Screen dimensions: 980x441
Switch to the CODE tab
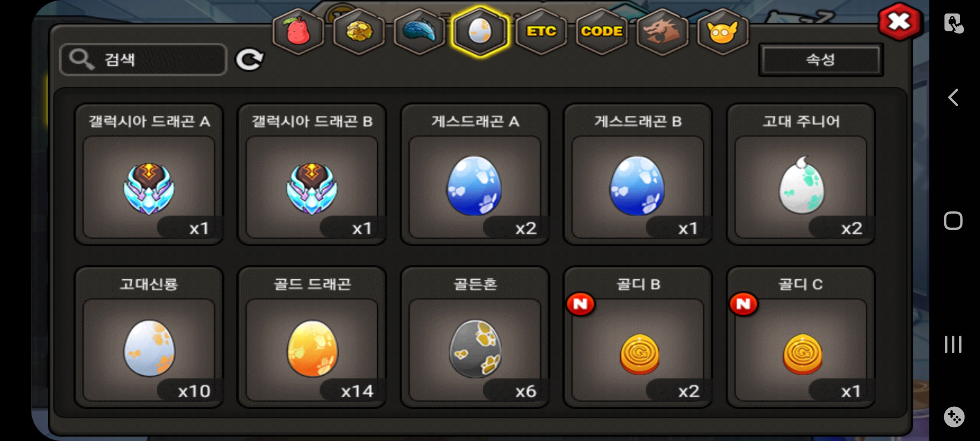pyautogui.click(x=601, y=31)
